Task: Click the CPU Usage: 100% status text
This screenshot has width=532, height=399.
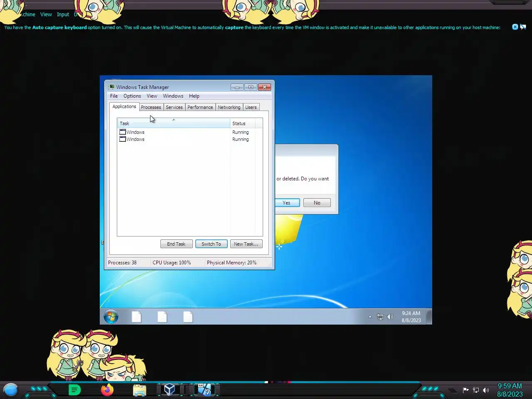Action: point(172,263)
